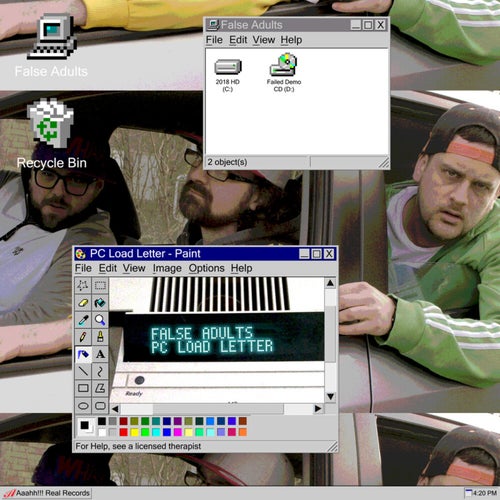The image size is (500, 500).
Task: Pick the bright yellow palette swatch
Action: tap(134, 432)
